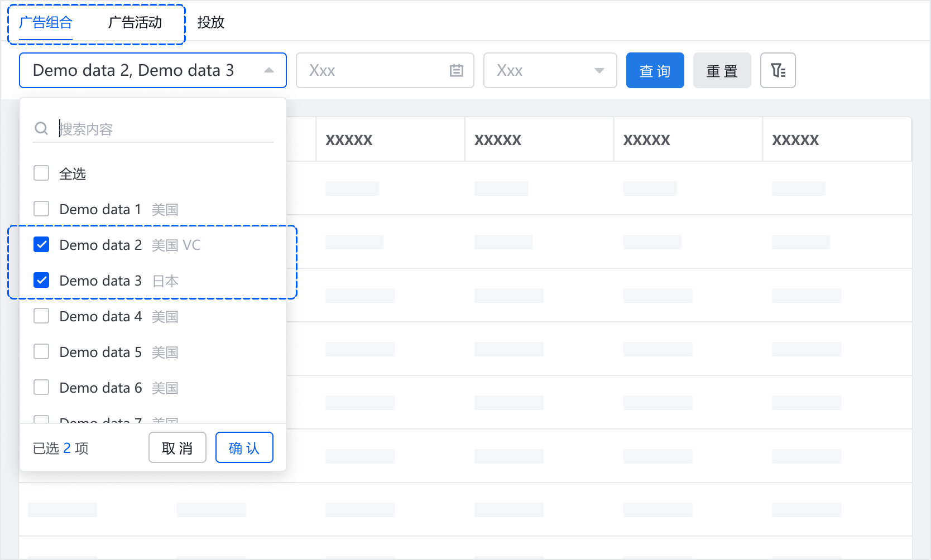The height and width of the screenshot is (560, 931).
Task: Click the calendar icon in date field
Action: click(457, 70)
